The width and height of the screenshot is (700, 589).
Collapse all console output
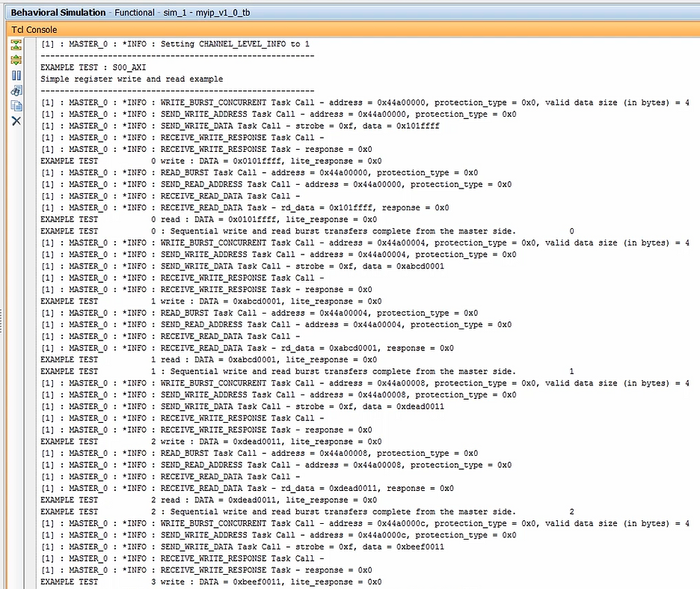point(16,44)
